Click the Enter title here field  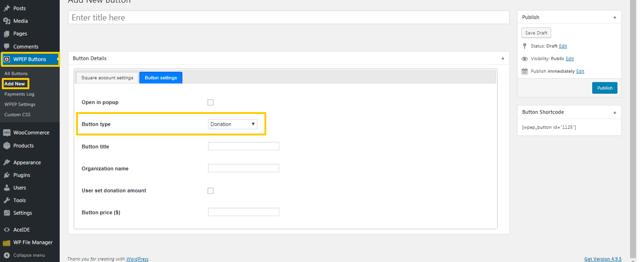(x=289, y=17)
